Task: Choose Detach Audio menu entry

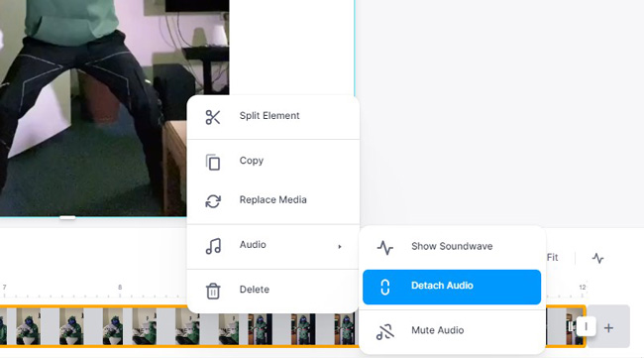Action: point(452,287)
